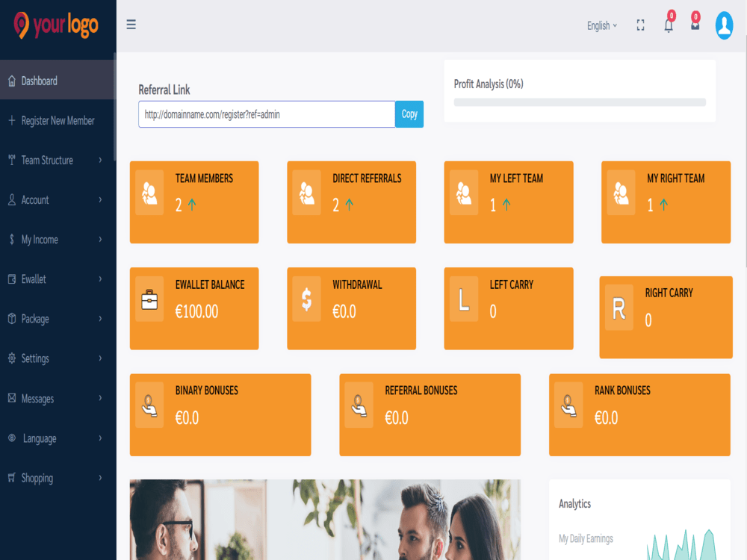Click the user avatar icon
The width and height of the screenshot is (747, 560).
[x=723, y=25]
